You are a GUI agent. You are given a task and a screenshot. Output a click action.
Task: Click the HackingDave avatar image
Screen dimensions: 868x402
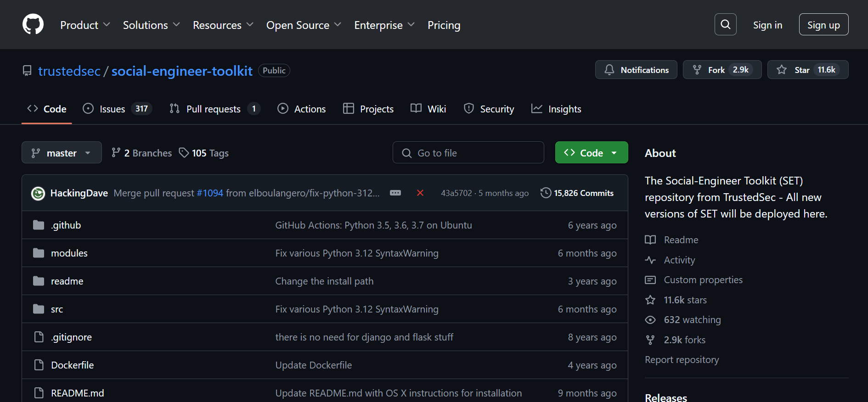tap(38, 193)
